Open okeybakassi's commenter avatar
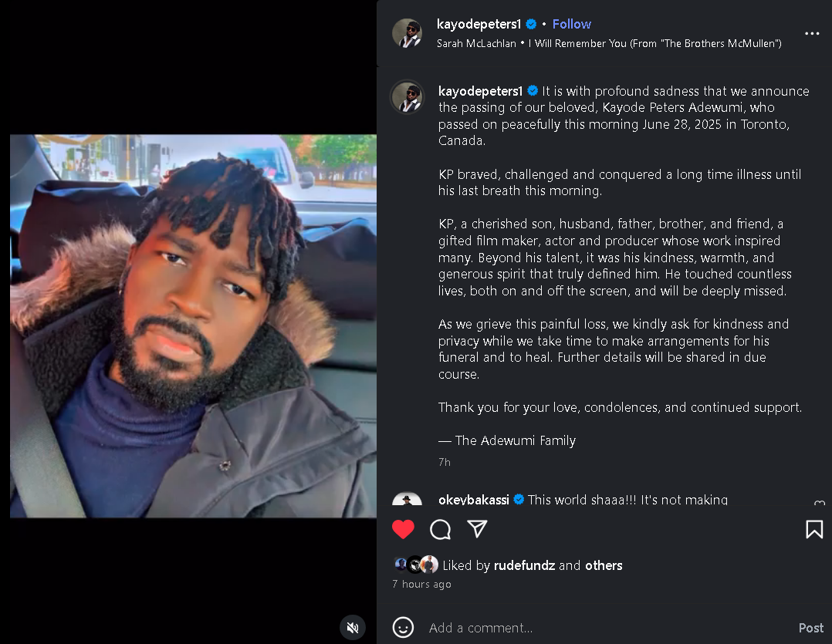This screenshot has width=832, height=644. (407, 499)
